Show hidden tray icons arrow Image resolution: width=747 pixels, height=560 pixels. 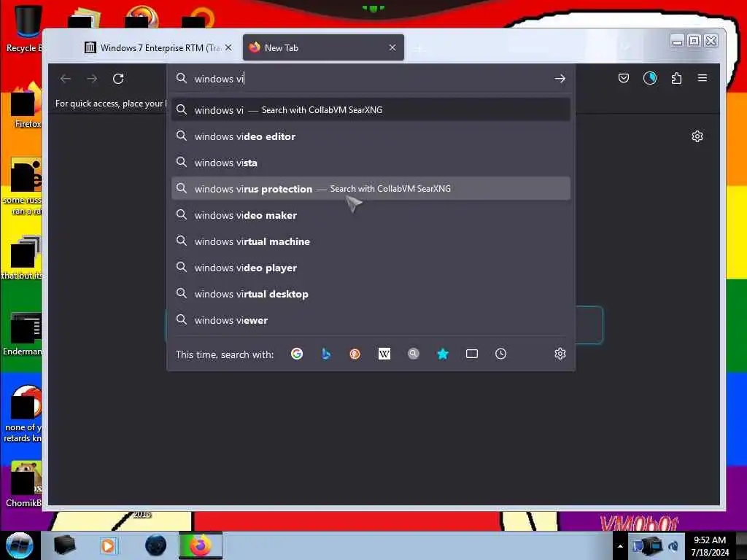(620, 546)
